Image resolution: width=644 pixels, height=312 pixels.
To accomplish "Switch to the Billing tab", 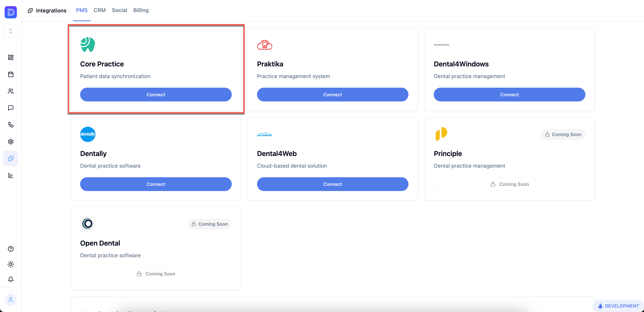I will point(141,10).
